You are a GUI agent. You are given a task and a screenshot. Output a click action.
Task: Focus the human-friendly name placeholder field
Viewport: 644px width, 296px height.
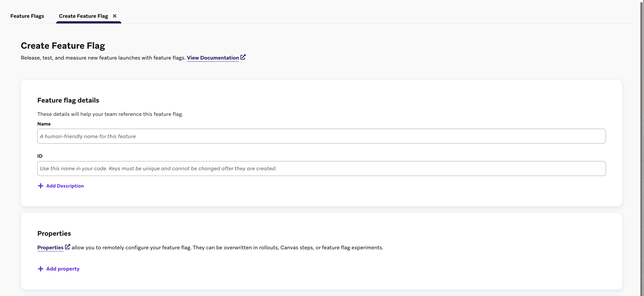tap(322, 136)
